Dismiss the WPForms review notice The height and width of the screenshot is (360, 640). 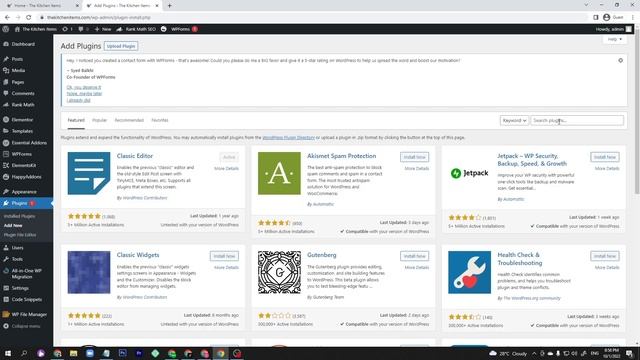(620, 60)
